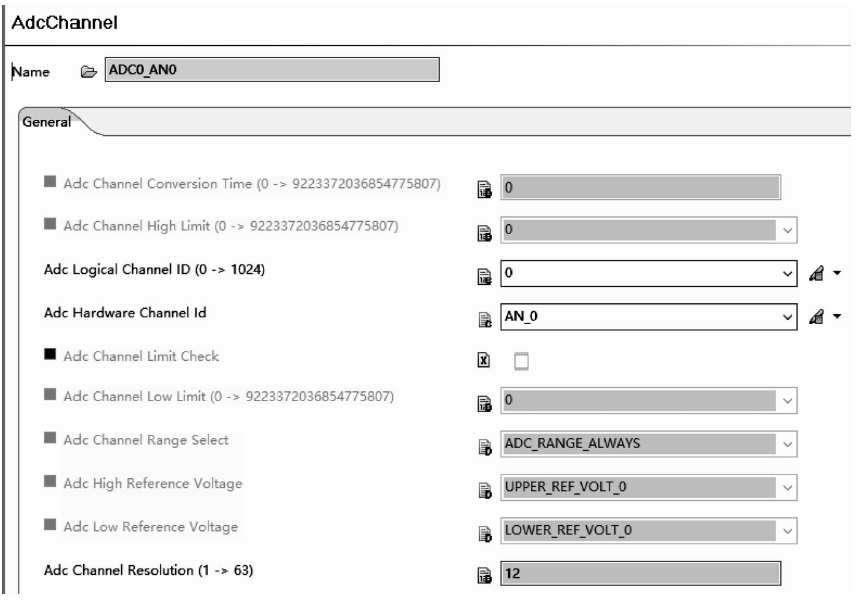Toggle the Adc Channel Limit Check checkbox
The image size is (856, 605).
pos(521,361)
